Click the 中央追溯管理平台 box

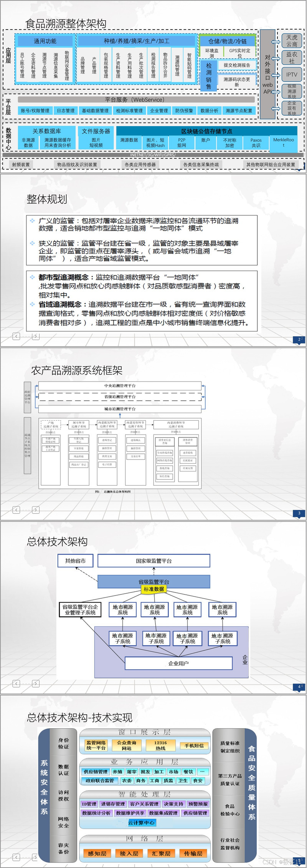point(120,385)
